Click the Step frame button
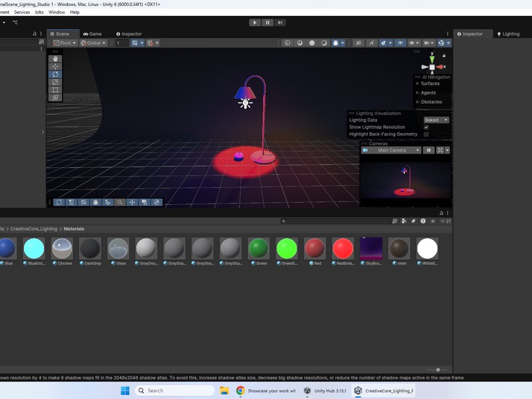The width and height of the screenshot is (532, 399). tap(281, 23)
